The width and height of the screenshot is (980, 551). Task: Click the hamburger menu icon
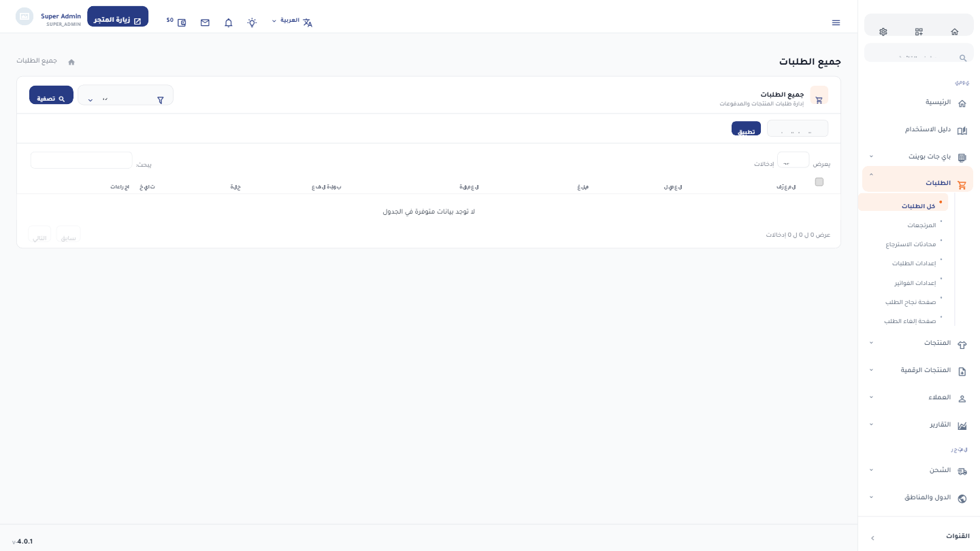[836, 22]
